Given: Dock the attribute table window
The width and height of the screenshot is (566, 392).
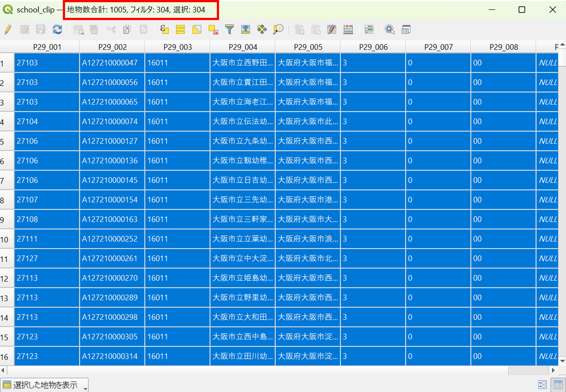Looking at the screenshot, I should (x=406, y=30).
